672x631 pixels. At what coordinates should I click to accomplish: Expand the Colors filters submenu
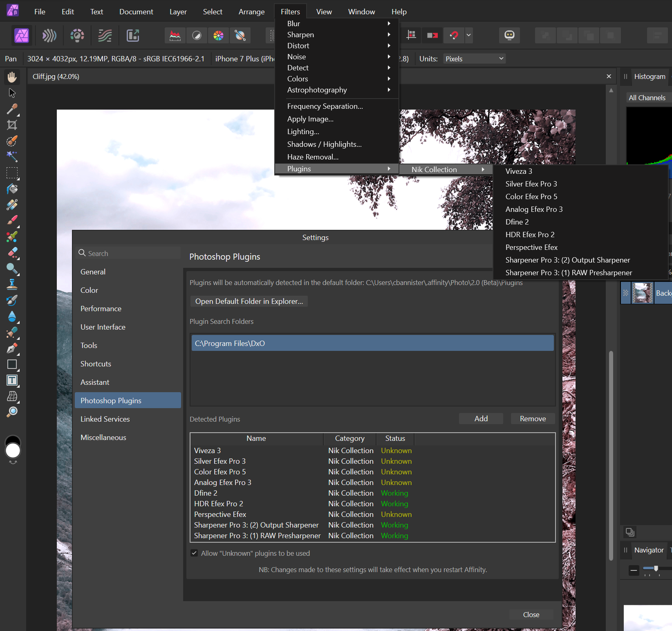(337, 79)
